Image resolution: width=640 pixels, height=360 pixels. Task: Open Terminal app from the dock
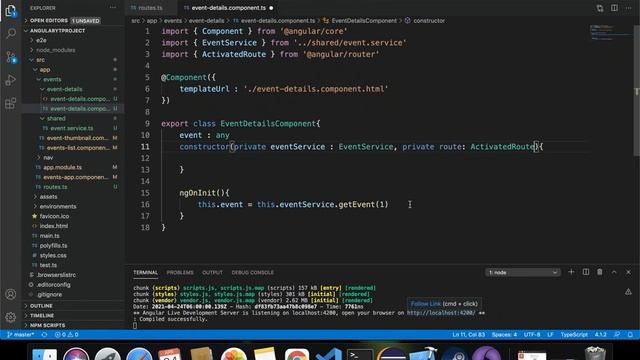[360, 354]
